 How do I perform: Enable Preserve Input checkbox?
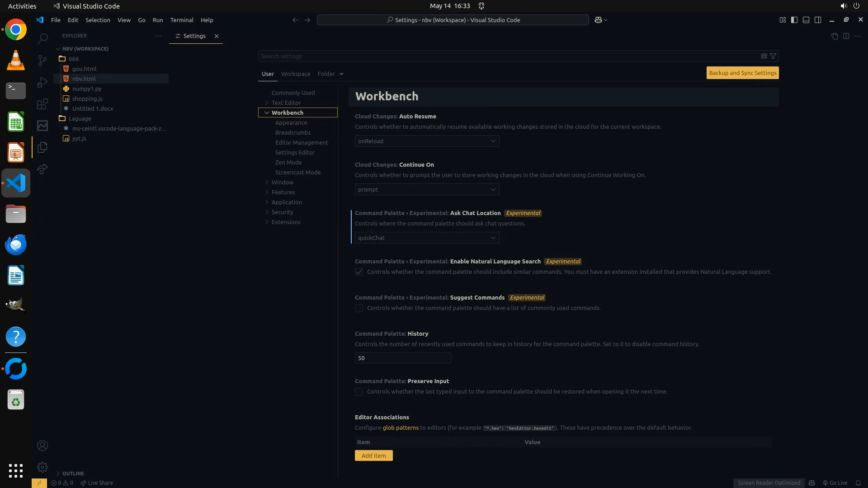[x=359, y=392]
